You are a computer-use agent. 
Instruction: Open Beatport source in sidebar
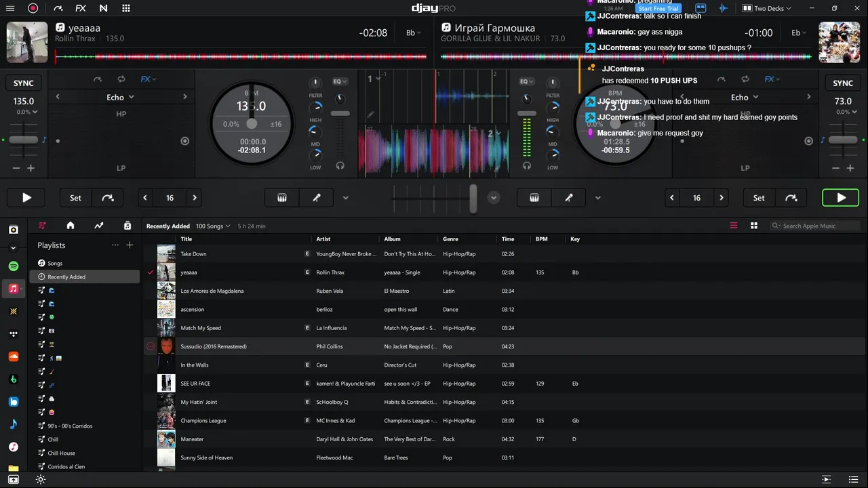pyautogui.click(x=14, y=379)
